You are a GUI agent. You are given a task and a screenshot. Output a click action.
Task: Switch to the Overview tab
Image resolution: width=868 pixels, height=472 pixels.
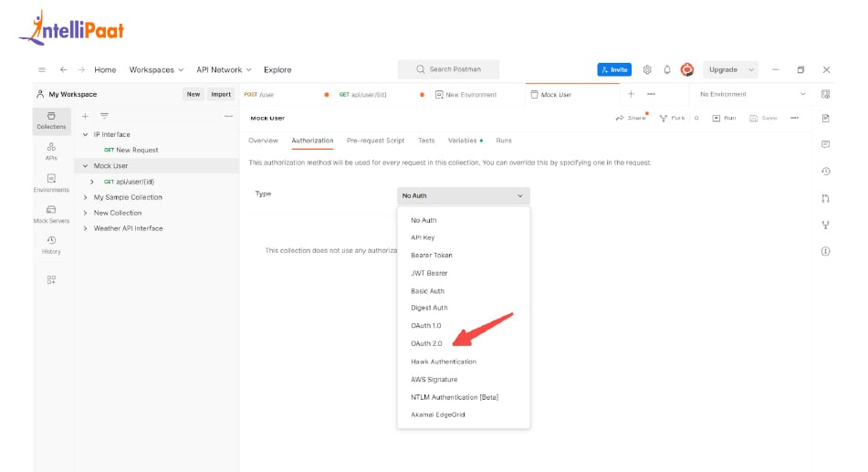pyautogui.click(x=263, y=141)
